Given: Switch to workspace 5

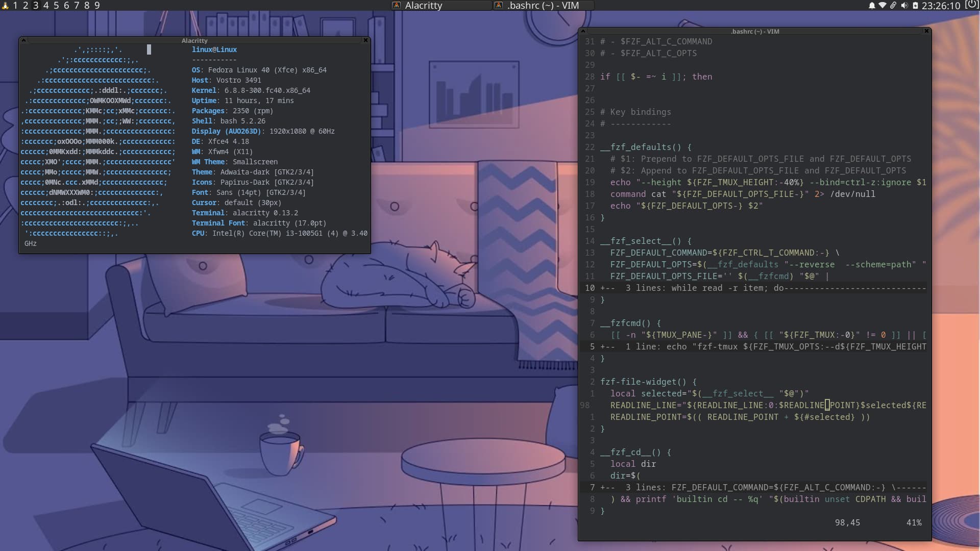Looking at the screenshot, I should (56, 6).
